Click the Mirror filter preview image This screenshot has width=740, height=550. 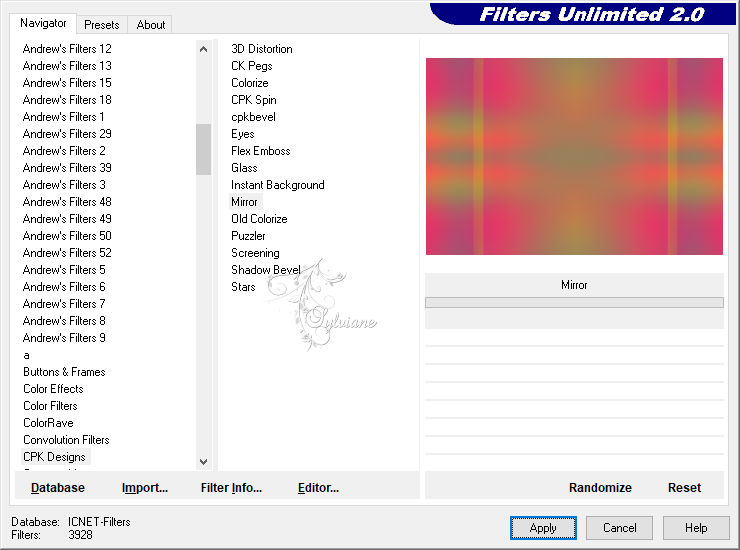click(x=574, y=156)
